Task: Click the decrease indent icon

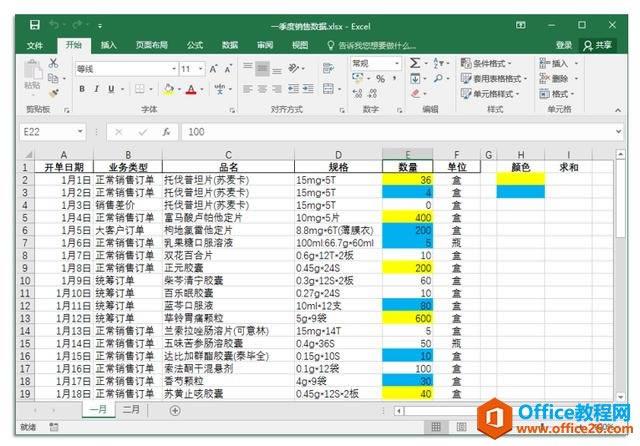Action: point(293,89)
